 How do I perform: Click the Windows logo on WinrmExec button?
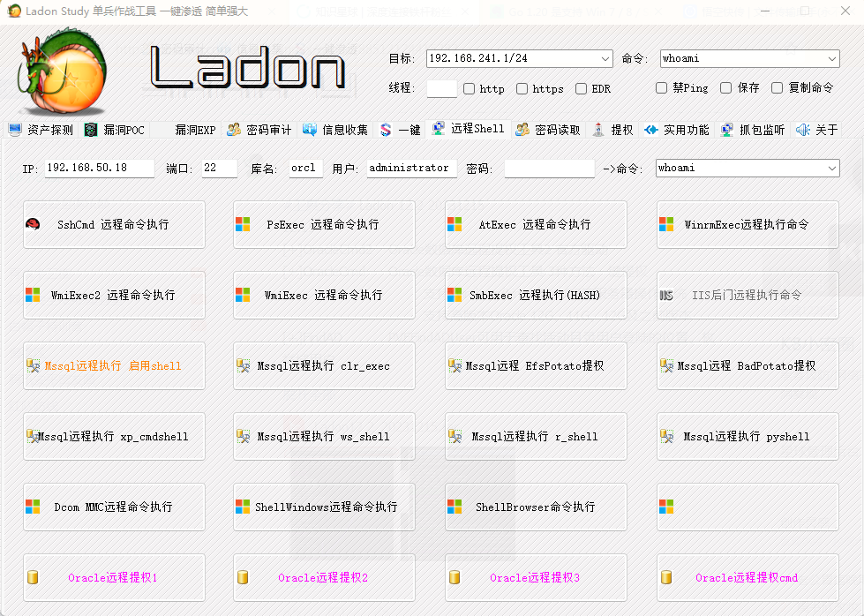point(666,224)
